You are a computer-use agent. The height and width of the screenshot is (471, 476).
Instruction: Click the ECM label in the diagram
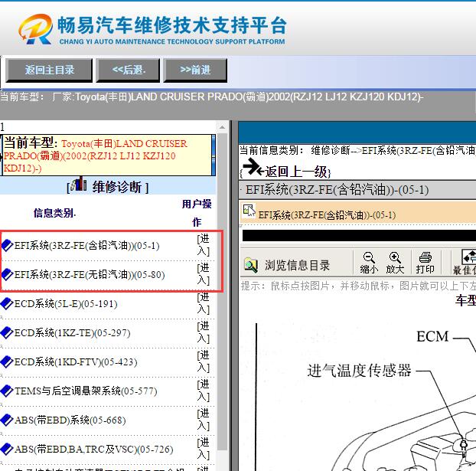[432, 337]
